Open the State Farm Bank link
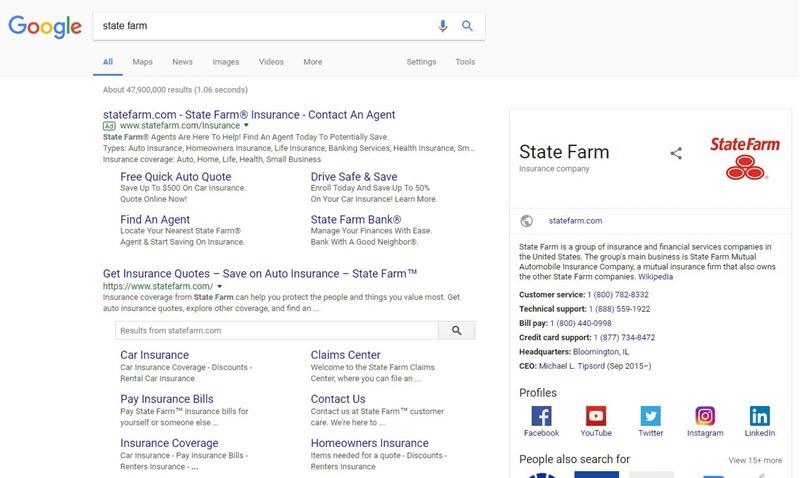The image size is (800, 478). tap(356, 219)
